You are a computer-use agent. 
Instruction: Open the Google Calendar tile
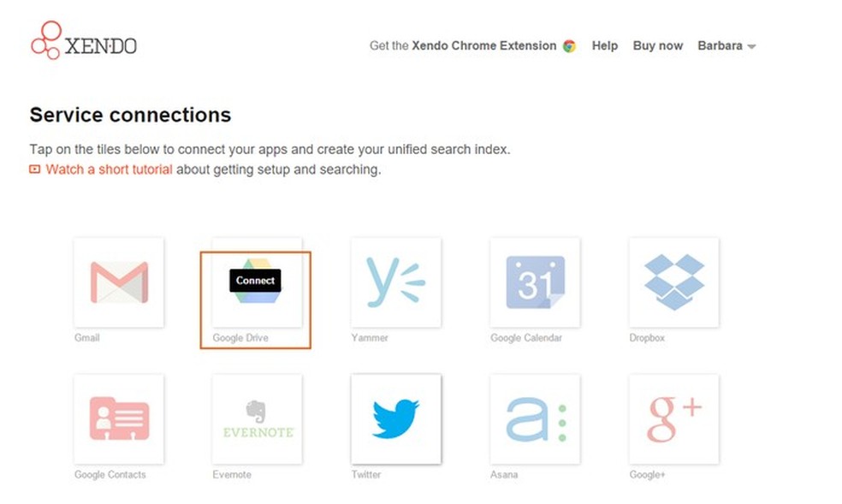(535, 282)
